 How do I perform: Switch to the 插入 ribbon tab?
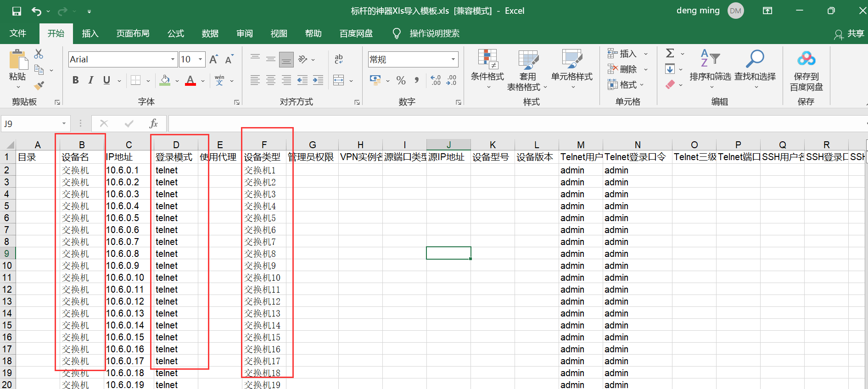[90, 33]
